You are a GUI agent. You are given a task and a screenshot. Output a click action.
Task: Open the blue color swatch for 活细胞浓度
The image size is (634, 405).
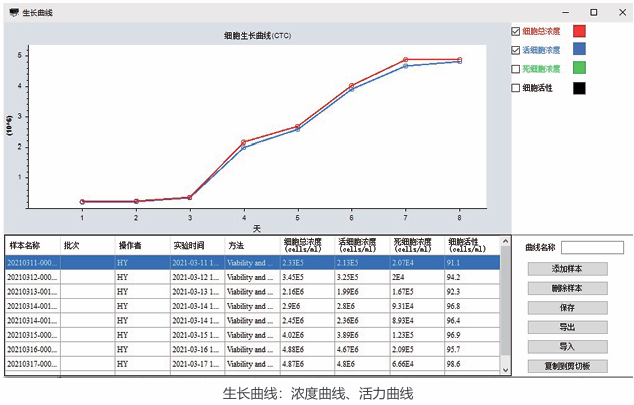pos(579,50)
